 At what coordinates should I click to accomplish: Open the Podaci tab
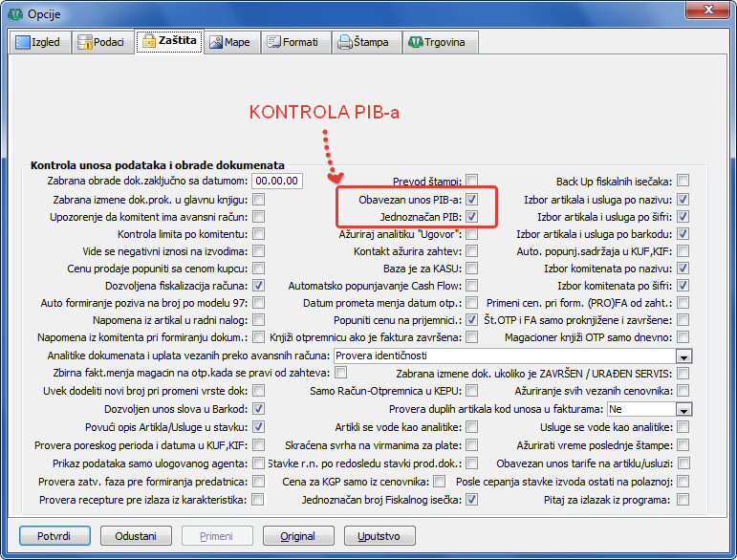point(100,42)
